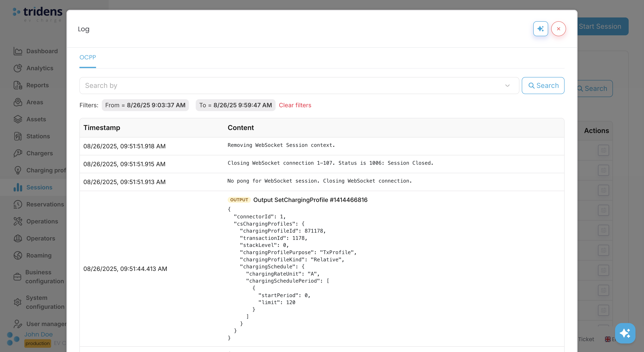Select the Stations sidebar icon
The width and height of the screenshot is (644, 352).
(17, 136)
